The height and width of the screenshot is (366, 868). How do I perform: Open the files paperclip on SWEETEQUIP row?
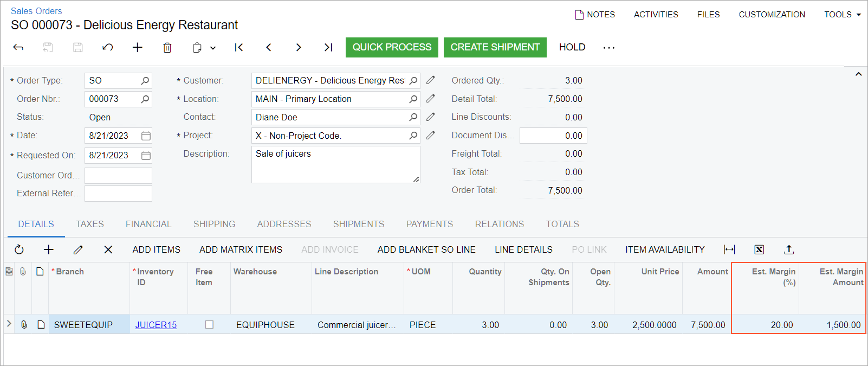click(24, 324)
